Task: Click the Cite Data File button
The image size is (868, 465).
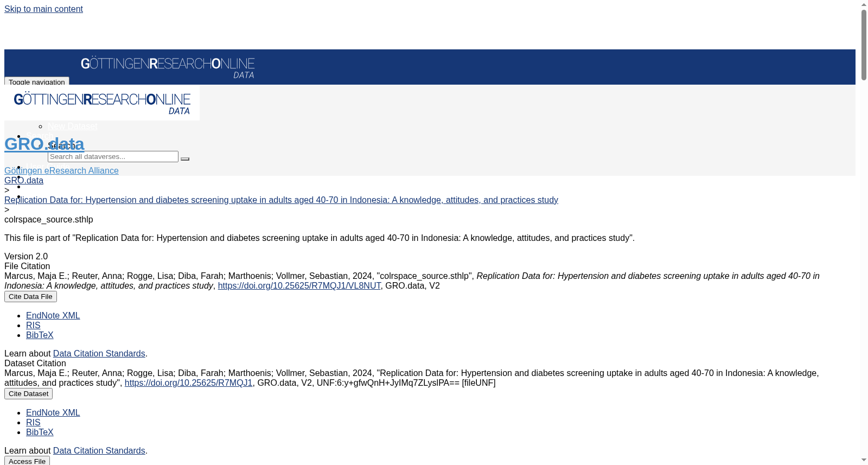Action: pos(30,297)
